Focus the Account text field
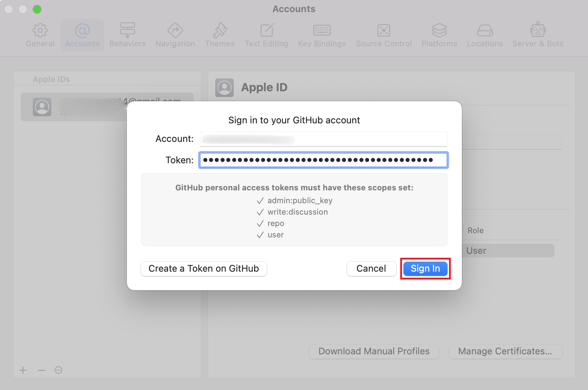The image size is (588, 390). click(323, 139)
